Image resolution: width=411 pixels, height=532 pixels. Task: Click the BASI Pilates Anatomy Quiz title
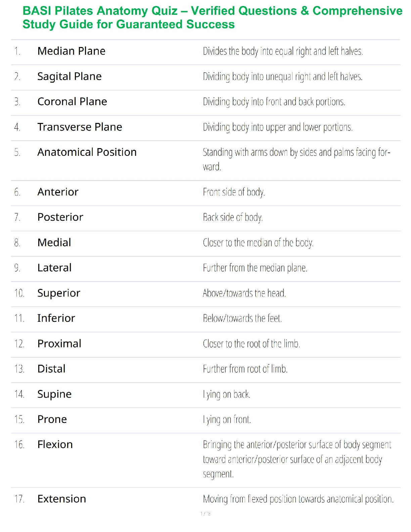point(212,17)
